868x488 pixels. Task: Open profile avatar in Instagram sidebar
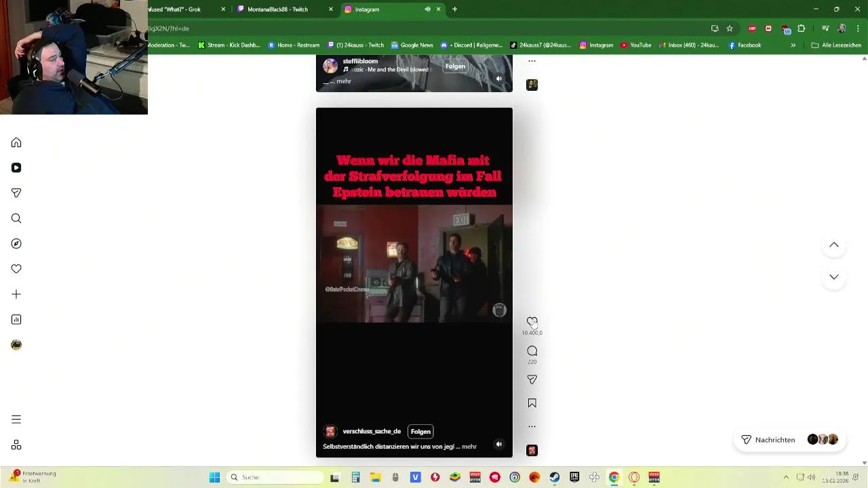point(16,345)
